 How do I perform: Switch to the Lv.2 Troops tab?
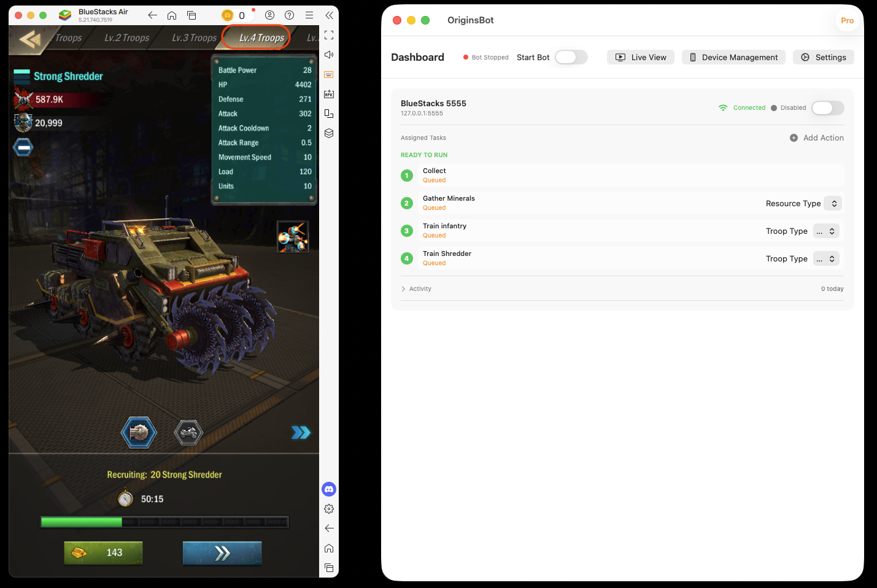(x=126, y=38)
